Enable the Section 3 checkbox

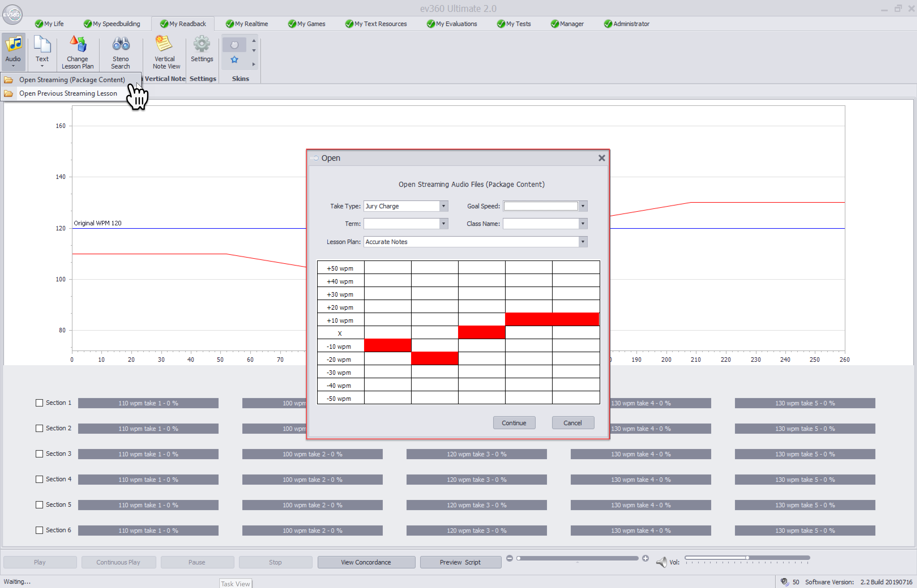pos(39,454)
